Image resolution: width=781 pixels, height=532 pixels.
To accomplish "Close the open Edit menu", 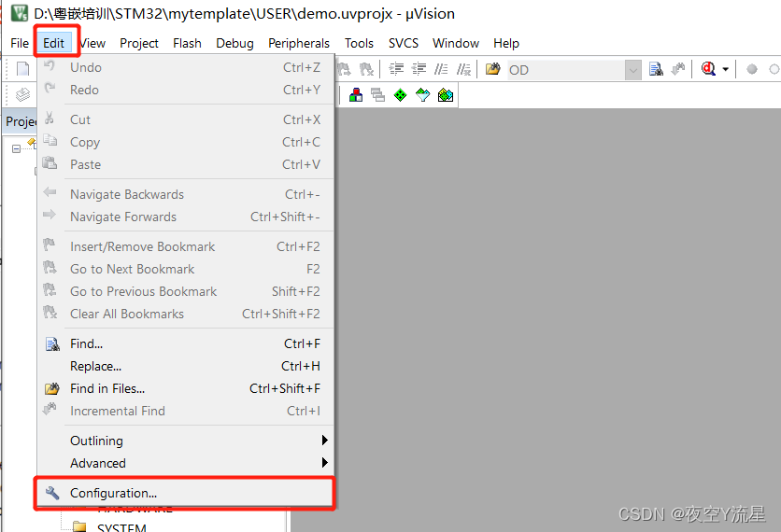I will 53,43.
